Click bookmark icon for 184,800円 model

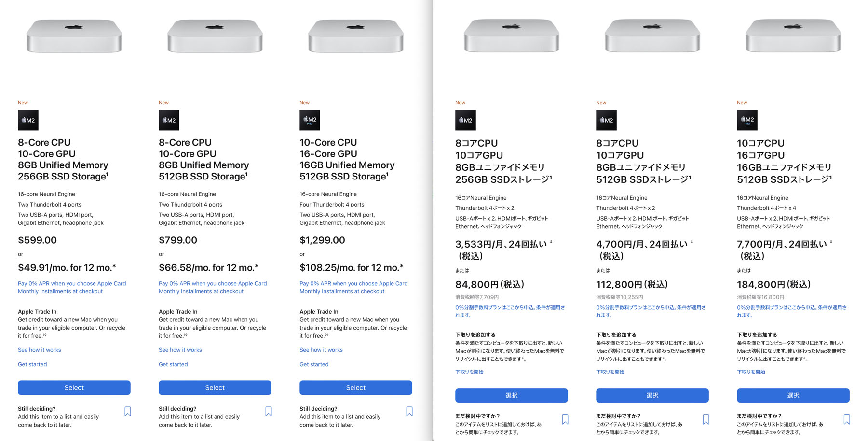[847, 419]
